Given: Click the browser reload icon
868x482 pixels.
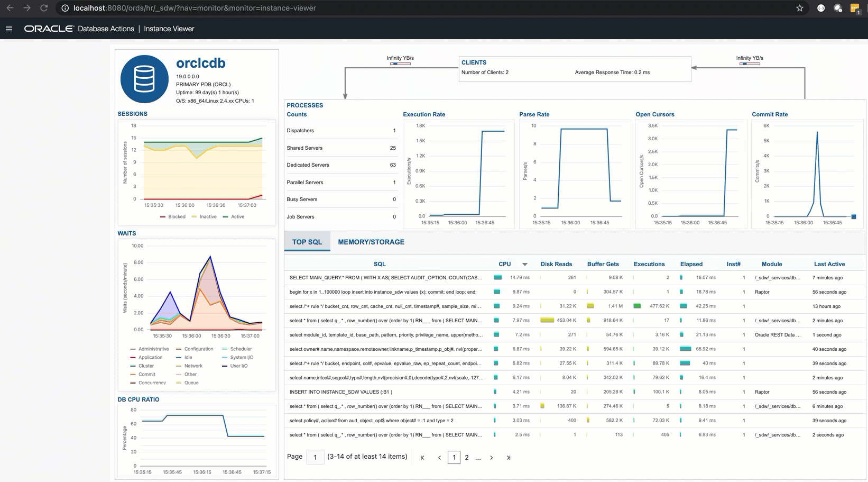Looking at the screenshot, I should 44,8.
